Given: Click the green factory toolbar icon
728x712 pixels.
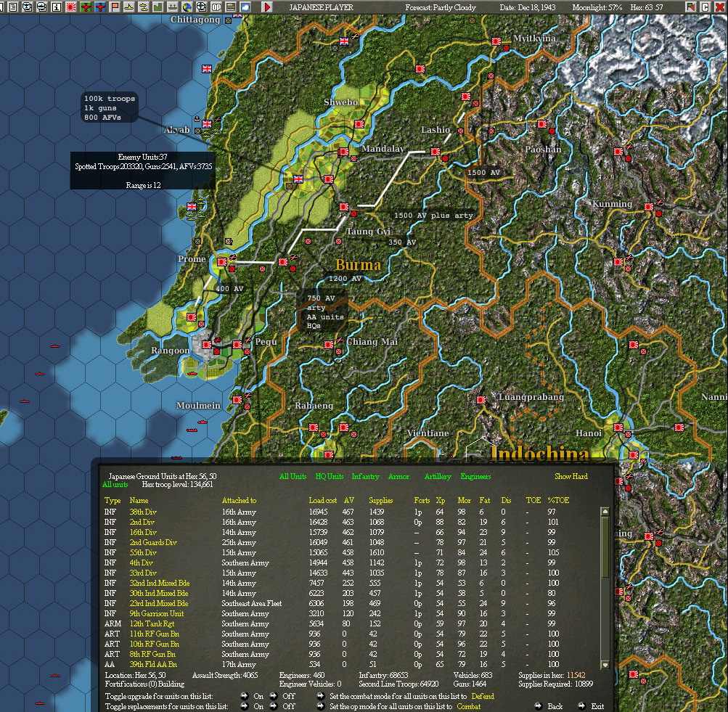Looking at the screenshot, I should pos(158,7).
